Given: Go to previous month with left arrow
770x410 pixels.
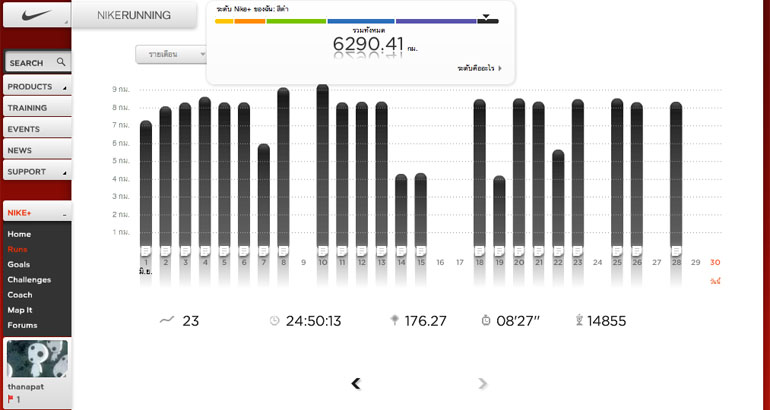Looking at the screenshot, I should 356,383.
